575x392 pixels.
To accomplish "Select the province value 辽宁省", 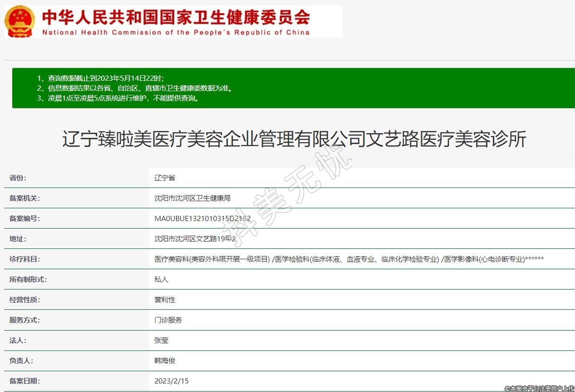I will point(165,178).
